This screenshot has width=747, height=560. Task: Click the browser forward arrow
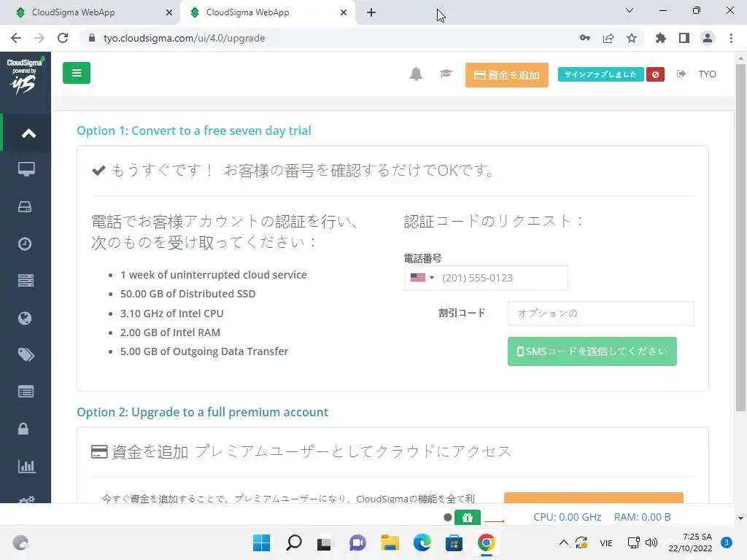click(39, 38)
